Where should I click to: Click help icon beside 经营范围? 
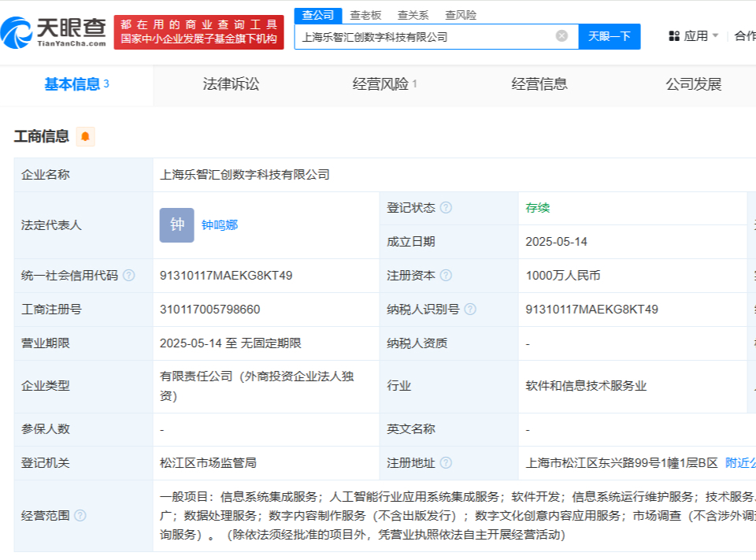(x=80, y=516)
